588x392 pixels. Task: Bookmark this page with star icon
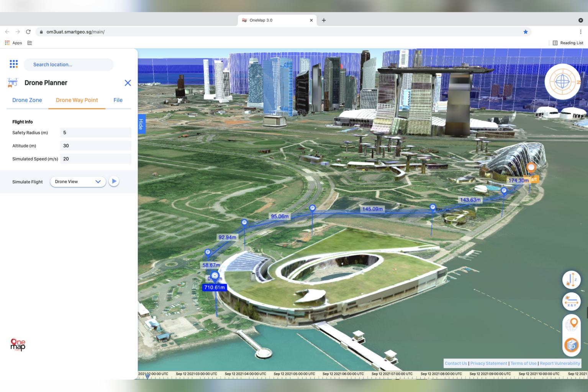pyautogui.click(x=526, y=32)
